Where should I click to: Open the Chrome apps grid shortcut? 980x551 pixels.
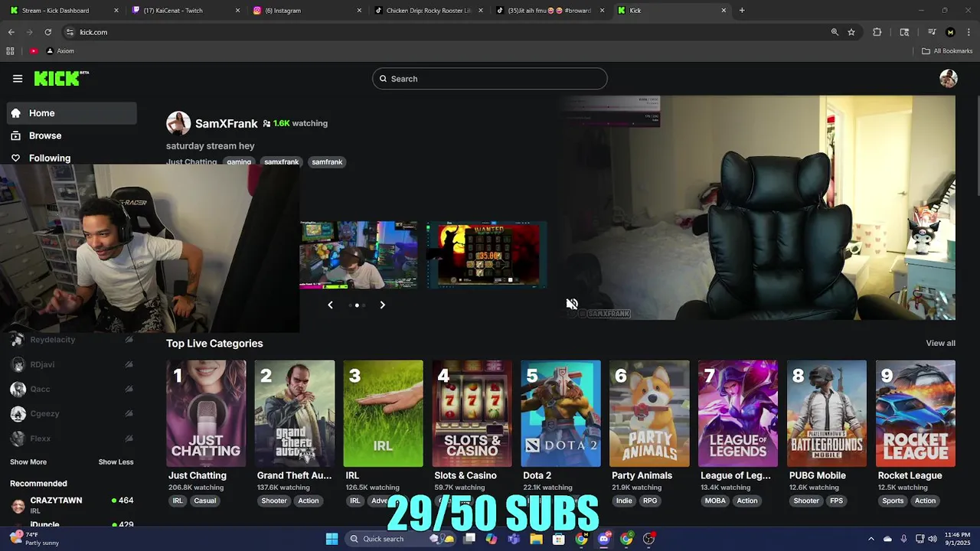click(10, 51)
